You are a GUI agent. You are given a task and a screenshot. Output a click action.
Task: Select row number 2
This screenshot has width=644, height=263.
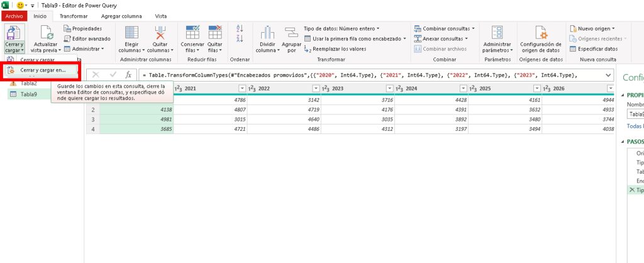click(93, 109)
